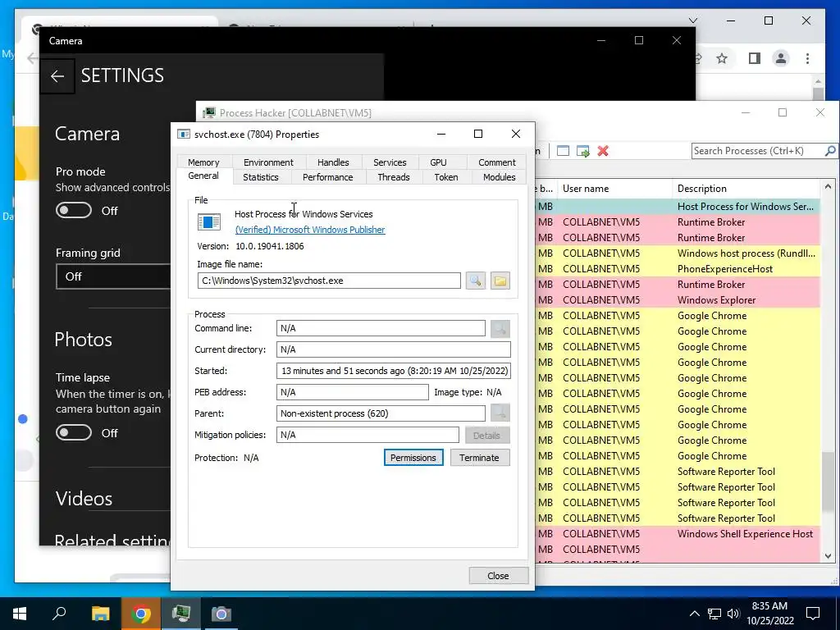Open the Statistics tab
The height and width of the screenshot is (630, 840).
[261, 177]
